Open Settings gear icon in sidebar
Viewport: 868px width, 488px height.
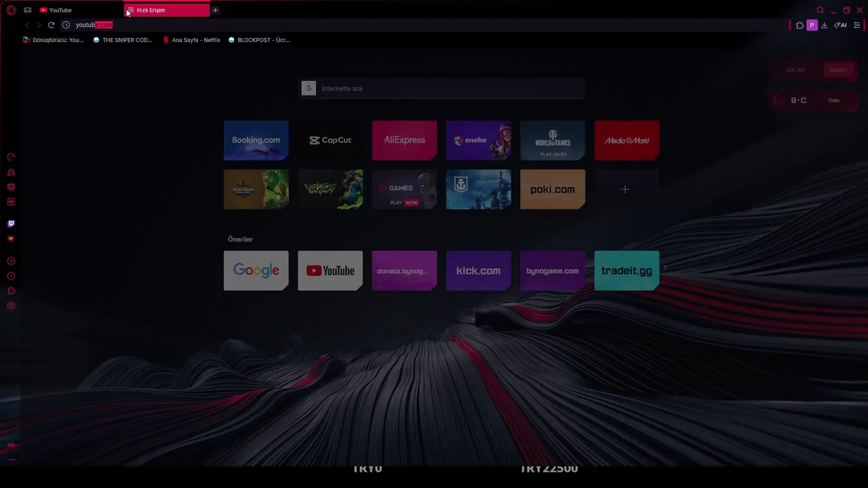point(11,306)
